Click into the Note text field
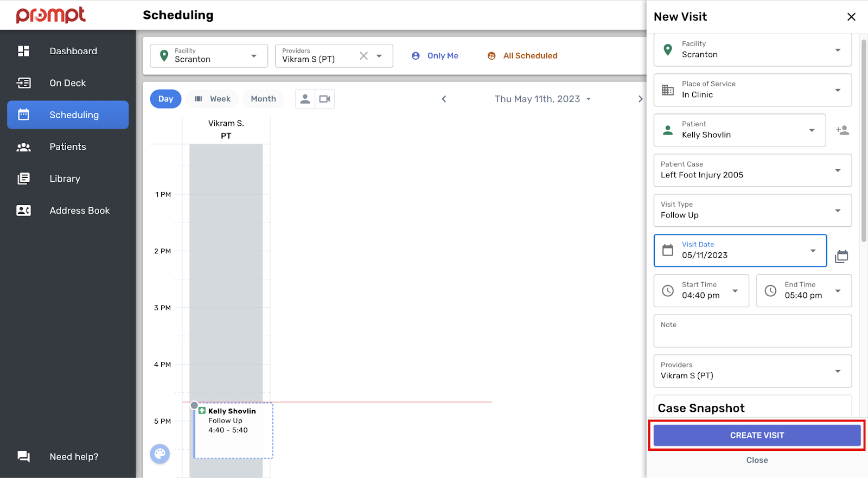Screen dimensions: 868x478 click(752, 334)
